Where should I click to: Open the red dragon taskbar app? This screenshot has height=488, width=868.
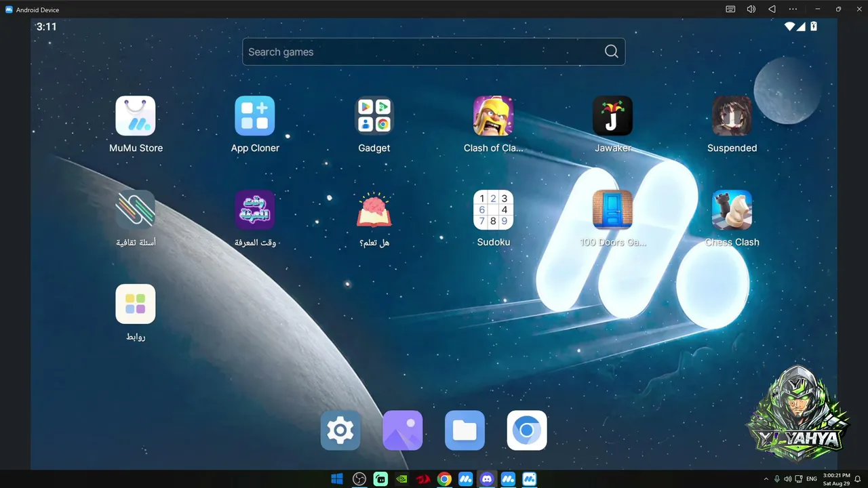[423, 479]
